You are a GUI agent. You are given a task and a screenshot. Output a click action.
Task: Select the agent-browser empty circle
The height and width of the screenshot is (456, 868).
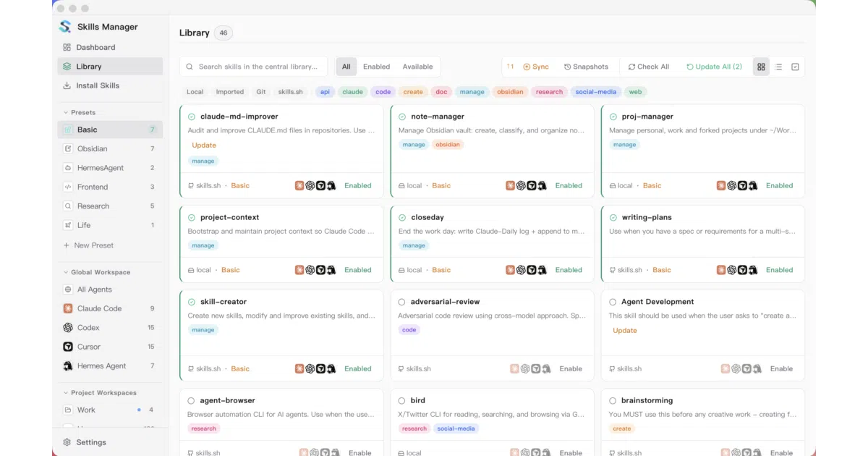(x=192, y=400)
